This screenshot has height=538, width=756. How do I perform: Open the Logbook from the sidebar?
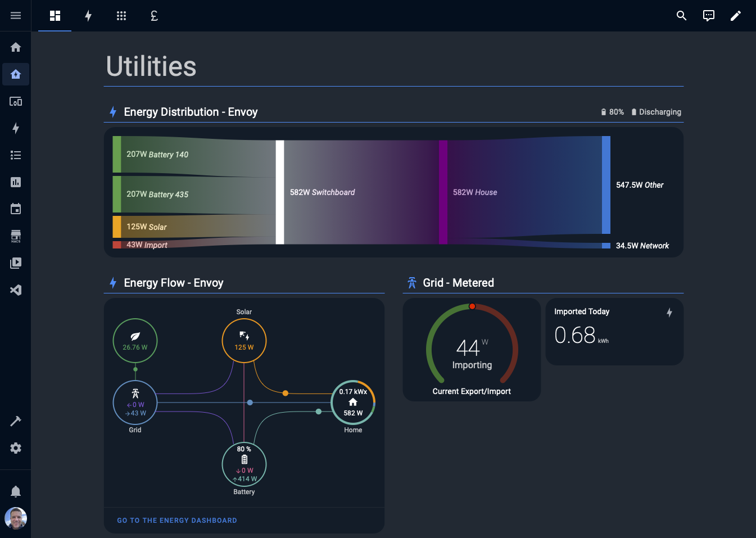15,155
